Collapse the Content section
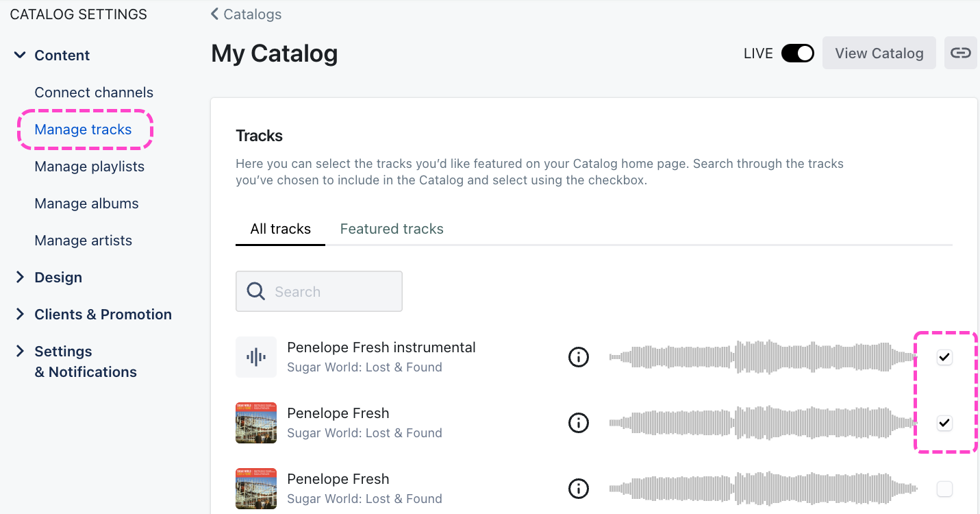980x514 pixels. 20,56
